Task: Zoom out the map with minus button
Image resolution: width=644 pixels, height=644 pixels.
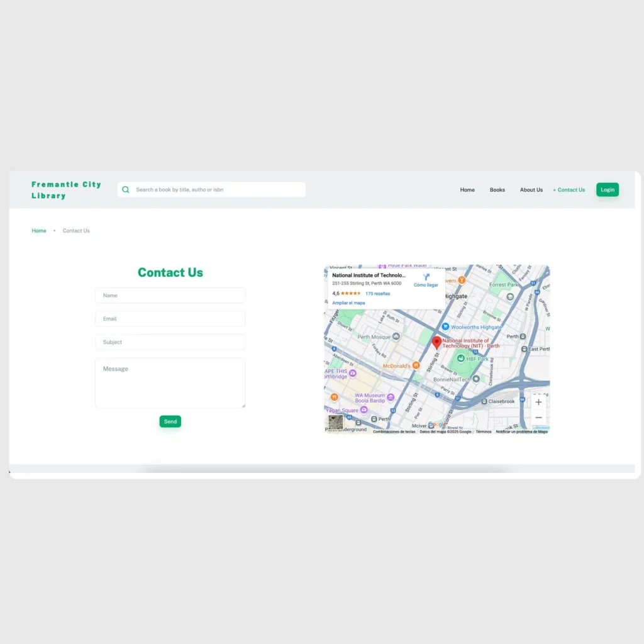Action: point(538,418)
